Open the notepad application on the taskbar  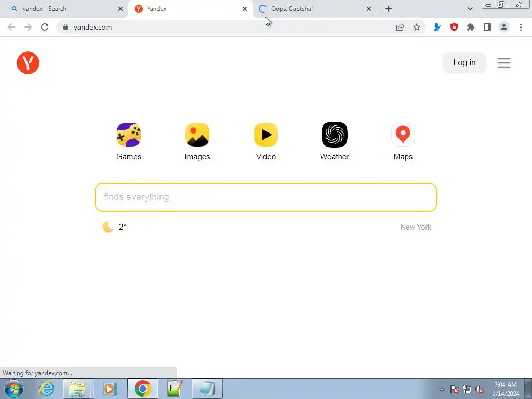point(207,389)
